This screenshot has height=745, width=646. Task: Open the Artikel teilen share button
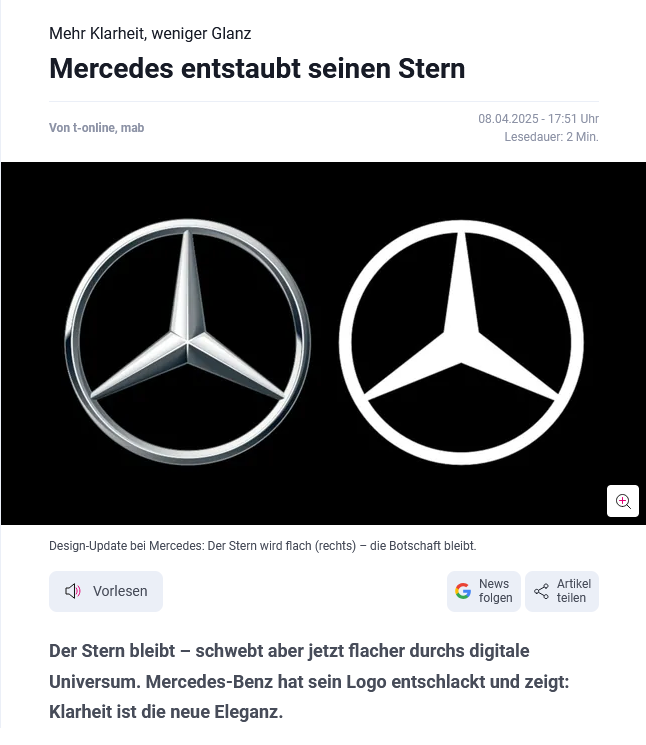pos(562,591)
